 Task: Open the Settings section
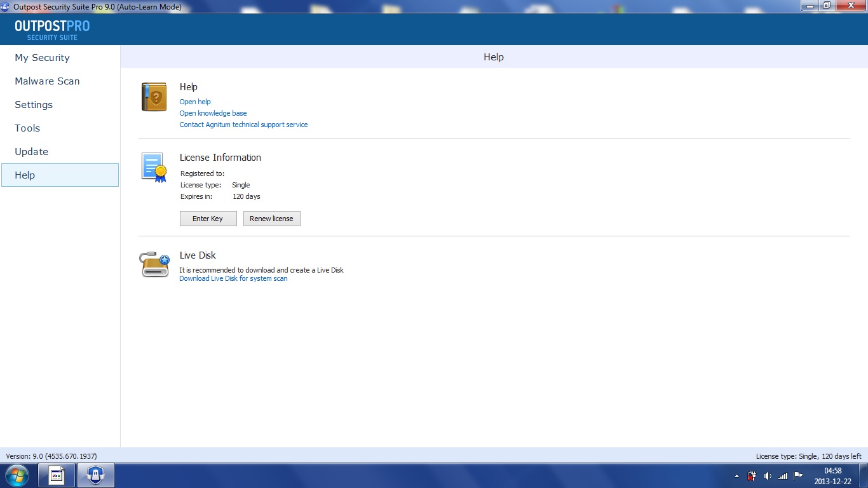[60, 105]
